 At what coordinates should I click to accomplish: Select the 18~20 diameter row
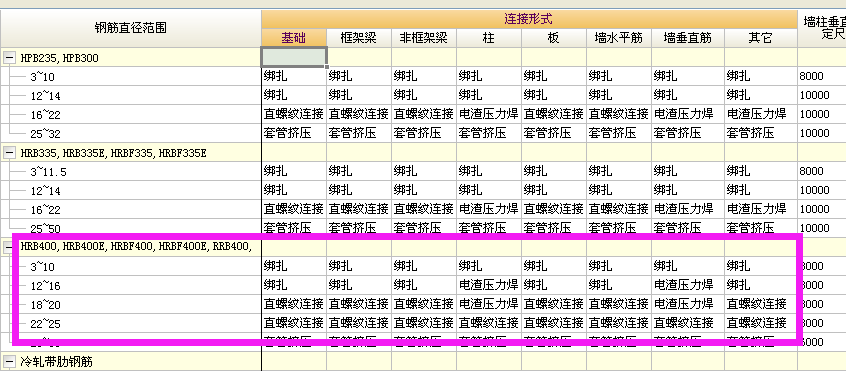(131, 304)
